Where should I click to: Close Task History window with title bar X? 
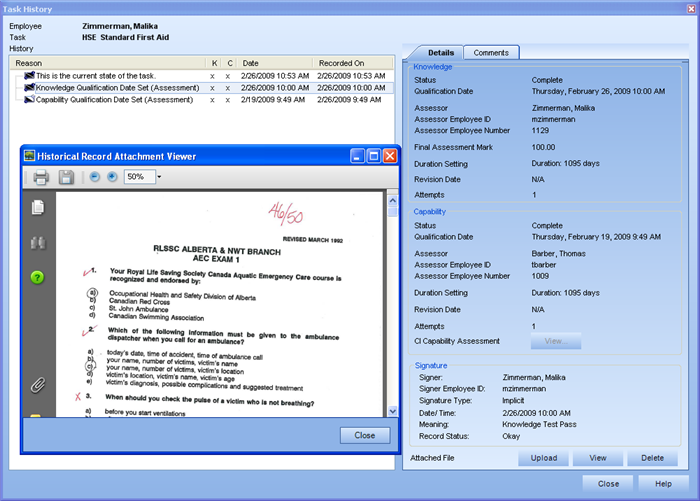tap(691, 8)
